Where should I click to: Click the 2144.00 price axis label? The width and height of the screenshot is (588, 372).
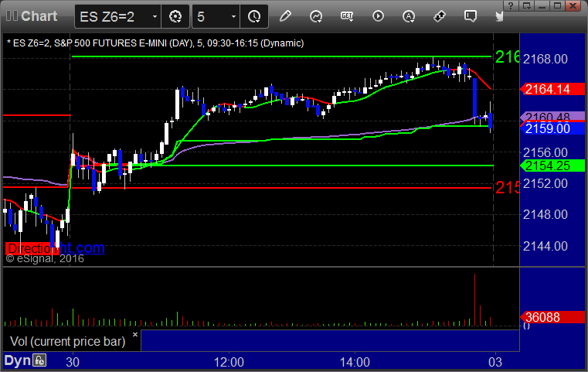pyautogui.click(x=546, y=246)
